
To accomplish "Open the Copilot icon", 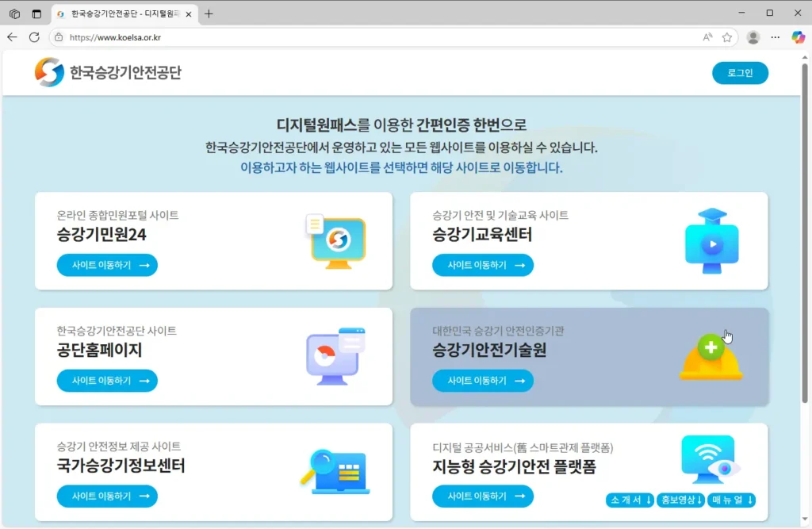I will (x=798, y=37).
